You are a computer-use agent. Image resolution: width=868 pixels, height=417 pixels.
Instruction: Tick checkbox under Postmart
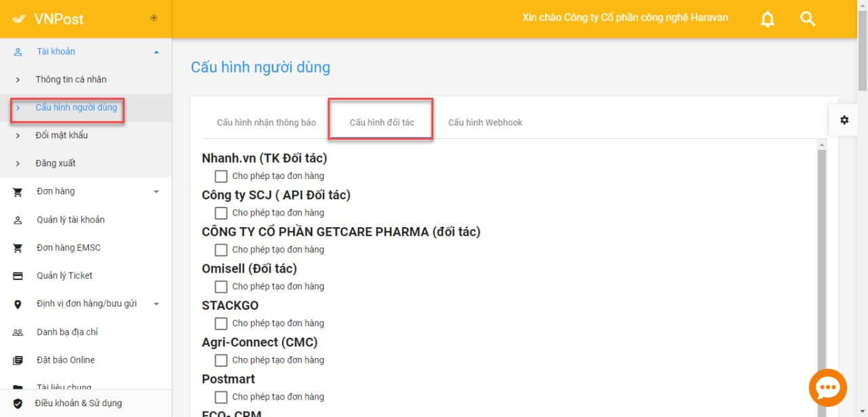pos(221,397)
